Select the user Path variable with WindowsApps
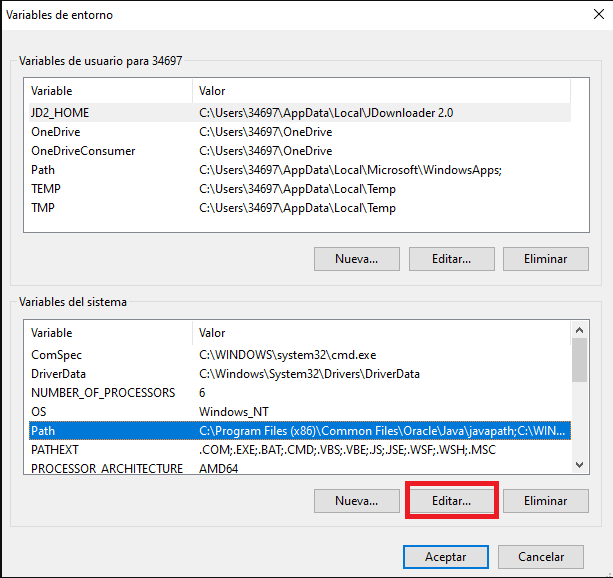This screenshot has width=613, height=578. click(x=300, y=170)
